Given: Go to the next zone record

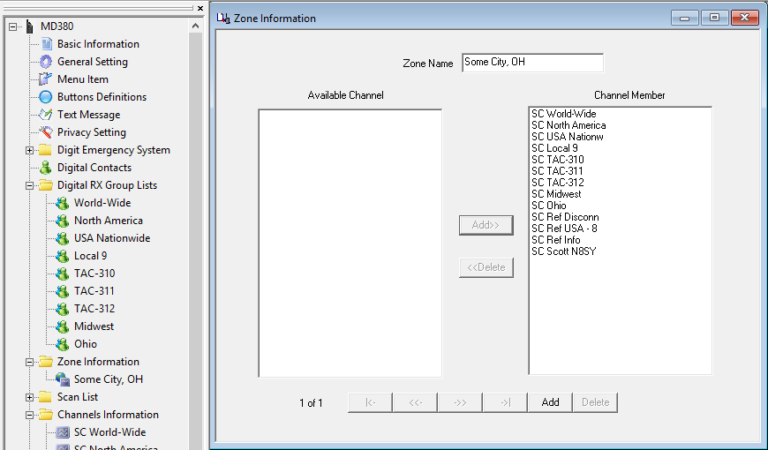Looking at the screenshot, I should coord(460,403).
